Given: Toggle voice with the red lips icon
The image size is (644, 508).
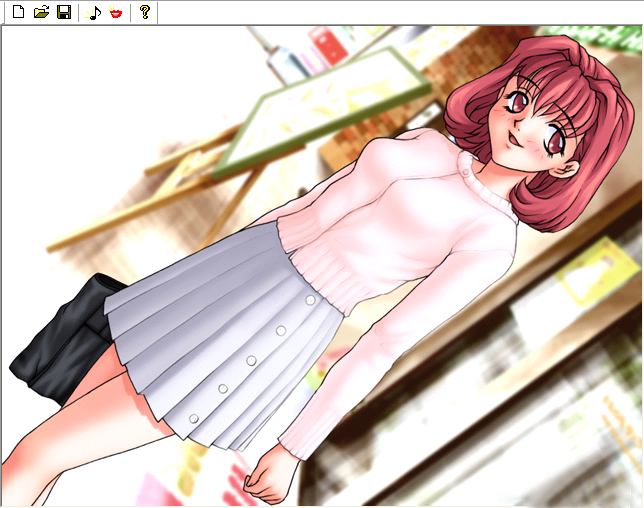Looking at the screenshot, I should [x=117, y=13].
